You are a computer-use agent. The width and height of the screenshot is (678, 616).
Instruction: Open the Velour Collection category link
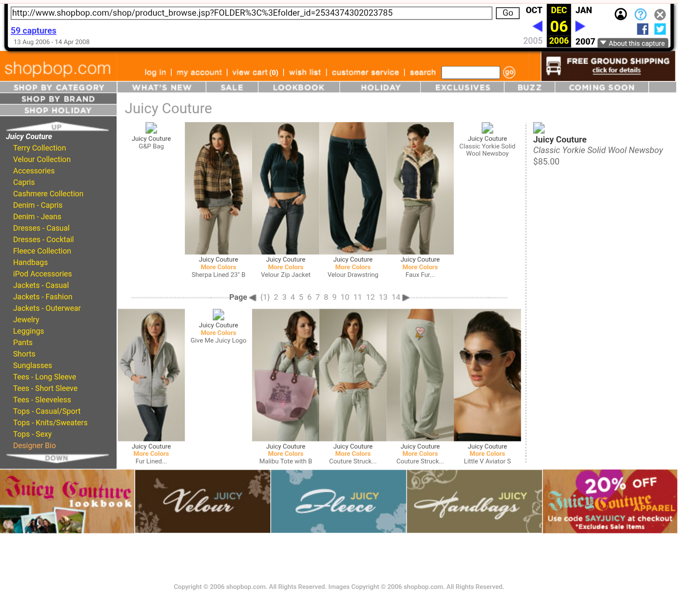point(42,159)
